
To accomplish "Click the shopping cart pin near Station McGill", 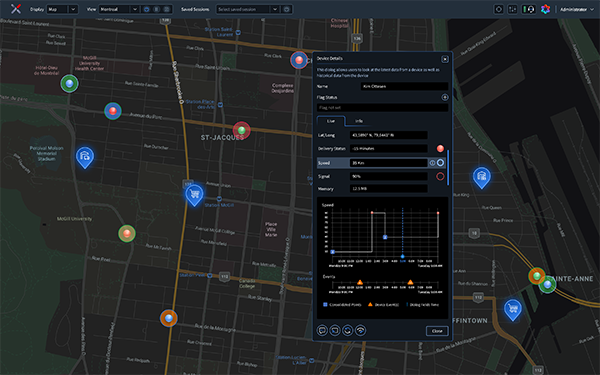I will [x=194, y=195].
